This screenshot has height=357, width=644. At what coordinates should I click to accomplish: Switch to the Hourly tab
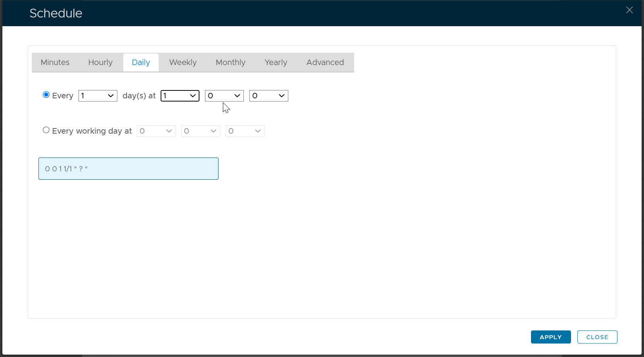pyautogui.click(x=100, y=63)
